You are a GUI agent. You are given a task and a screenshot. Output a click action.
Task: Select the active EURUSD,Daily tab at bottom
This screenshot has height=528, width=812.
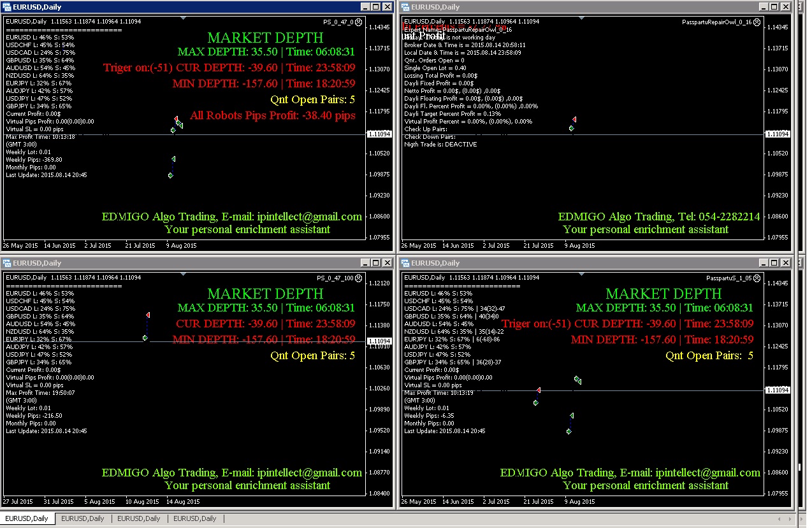tap(28, 518)
